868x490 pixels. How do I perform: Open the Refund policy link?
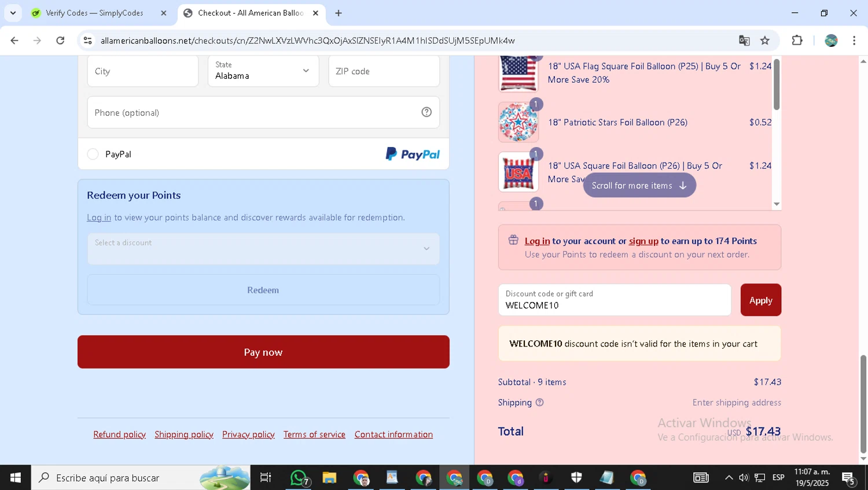(x=120, y=434)
